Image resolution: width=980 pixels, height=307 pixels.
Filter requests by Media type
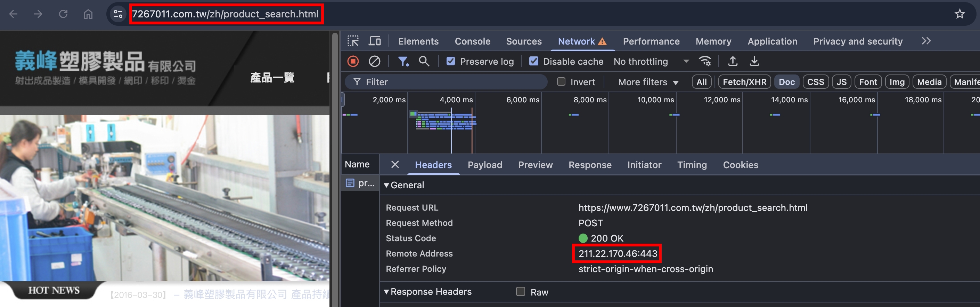929,82
